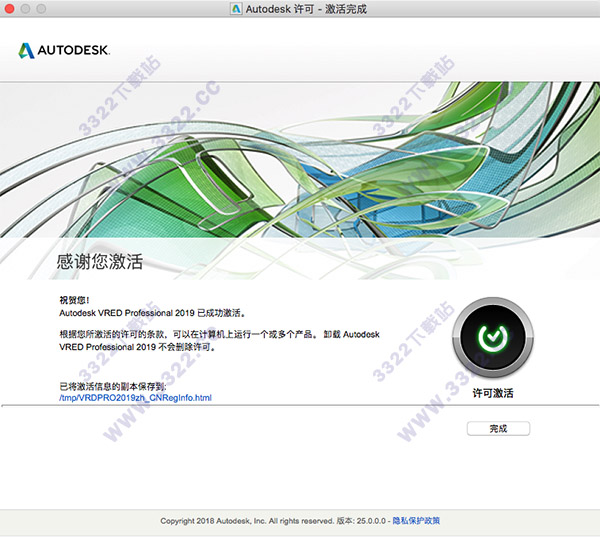Open the 隐私保护政策 privacy link

pyautogui.click(x=415, y=521)
